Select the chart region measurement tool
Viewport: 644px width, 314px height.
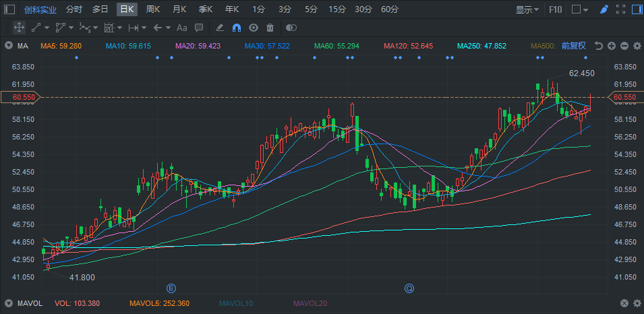point(109,28)
